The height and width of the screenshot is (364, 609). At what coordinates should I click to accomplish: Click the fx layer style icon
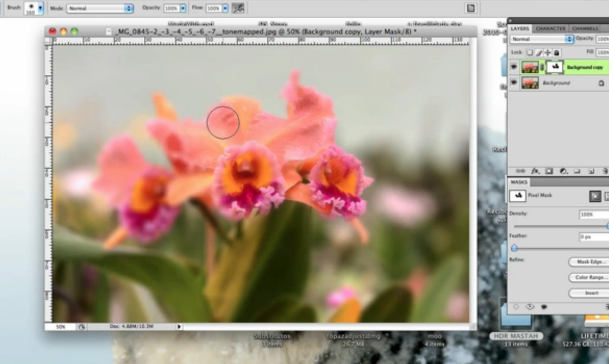[x=535, y=171]
